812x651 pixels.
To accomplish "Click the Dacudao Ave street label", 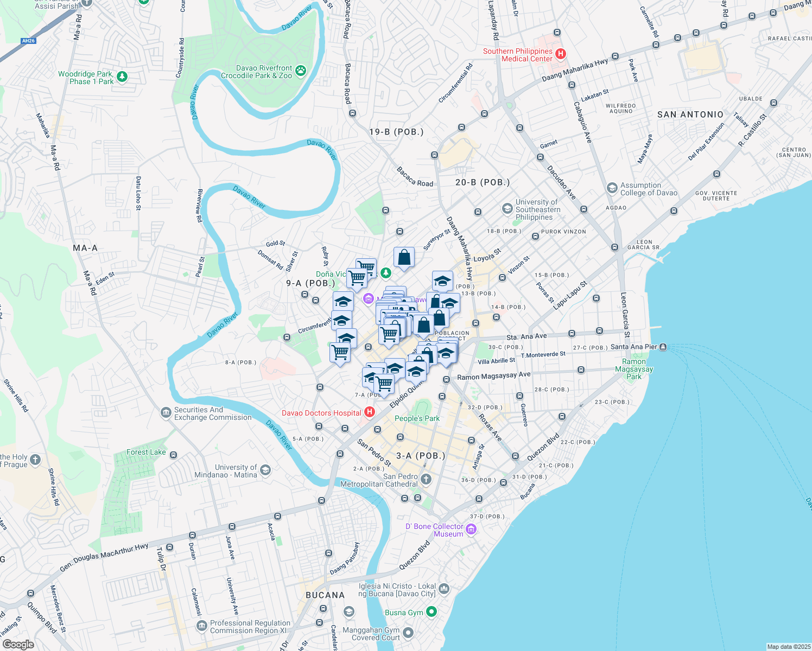I will tap(561, 182).
